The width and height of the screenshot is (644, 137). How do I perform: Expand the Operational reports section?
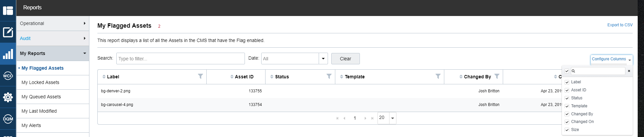click(53, 23)
